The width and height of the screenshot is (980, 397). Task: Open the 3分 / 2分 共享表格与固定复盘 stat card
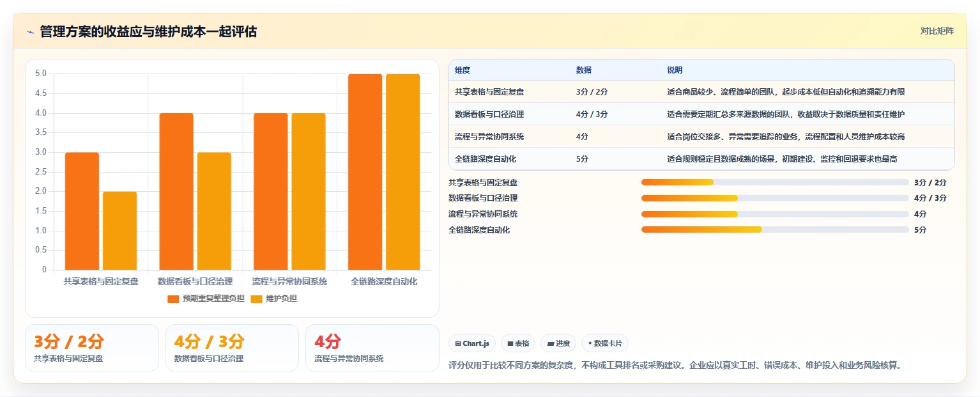pyautogui.click(x=92, y=348)
